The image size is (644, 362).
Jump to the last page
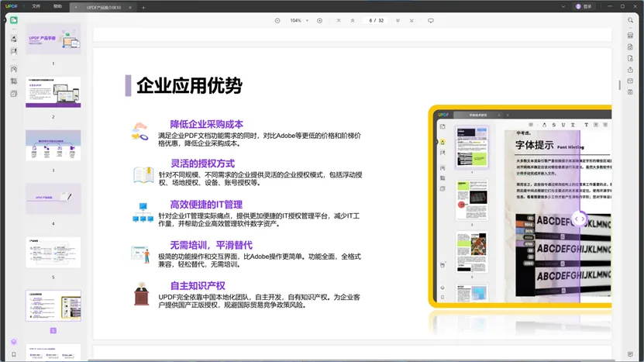click(x=412, y=21)
